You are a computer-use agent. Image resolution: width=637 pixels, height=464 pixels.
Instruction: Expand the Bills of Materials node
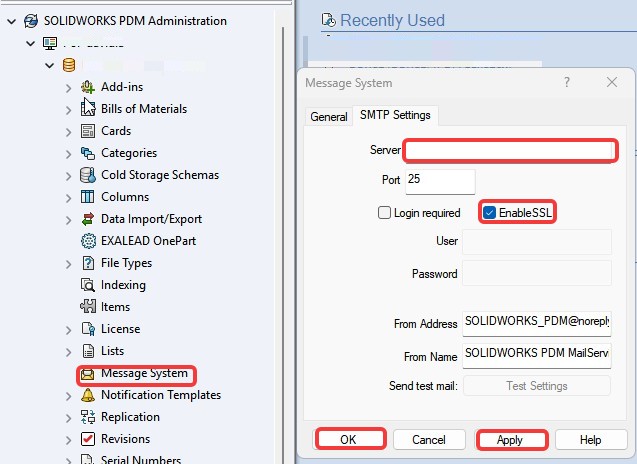coord(68,110)
